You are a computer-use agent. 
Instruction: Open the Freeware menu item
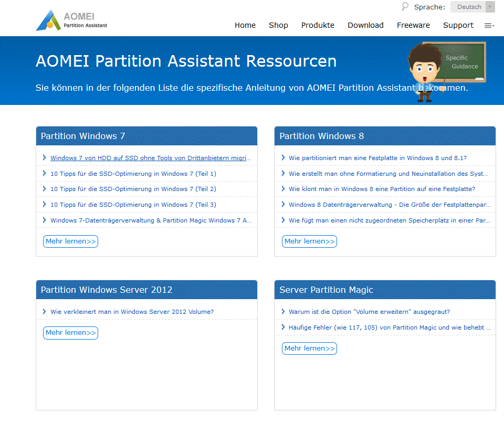(x=413, y=25)
